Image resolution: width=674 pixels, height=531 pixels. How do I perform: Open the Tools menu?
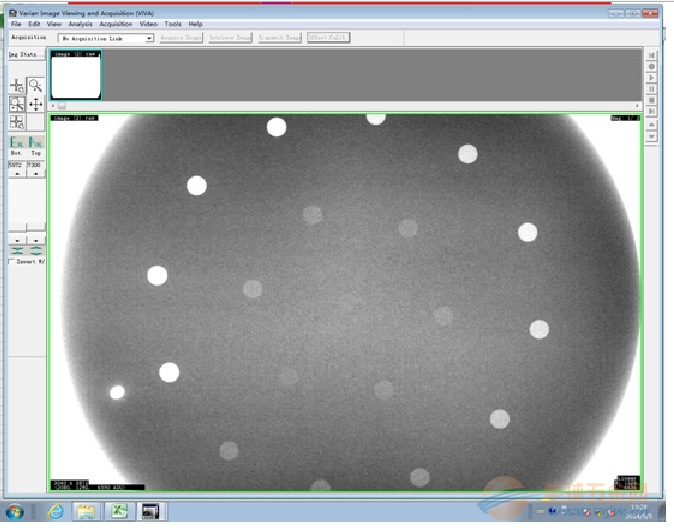click(x=173, y=24)
